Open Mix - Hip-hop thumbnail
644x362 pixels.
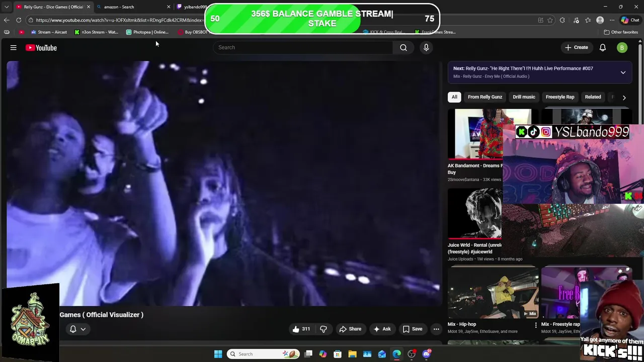click(493, 293)
